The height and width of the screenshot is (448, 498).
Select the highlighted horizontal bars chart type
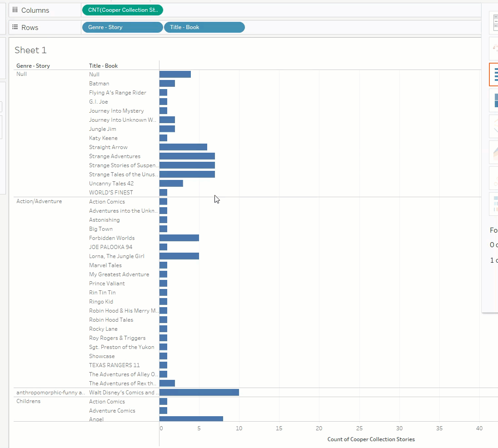pos(493,75)
